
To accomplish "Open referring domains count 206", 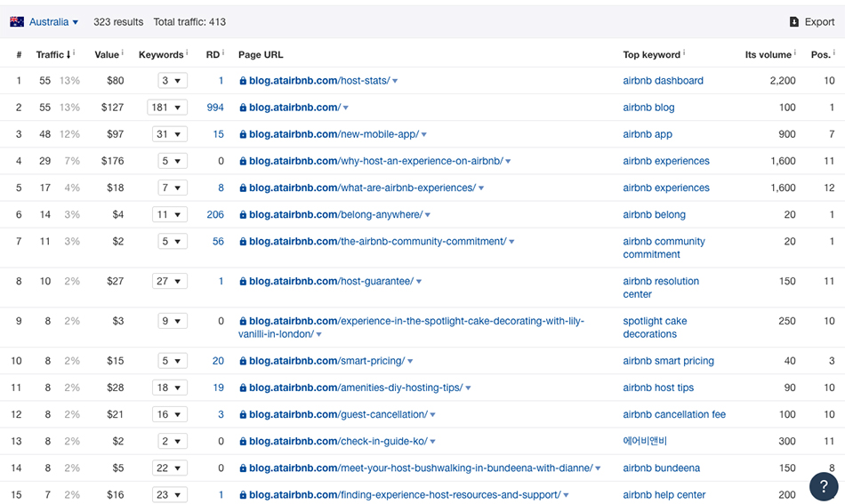I will pos(215,214).
